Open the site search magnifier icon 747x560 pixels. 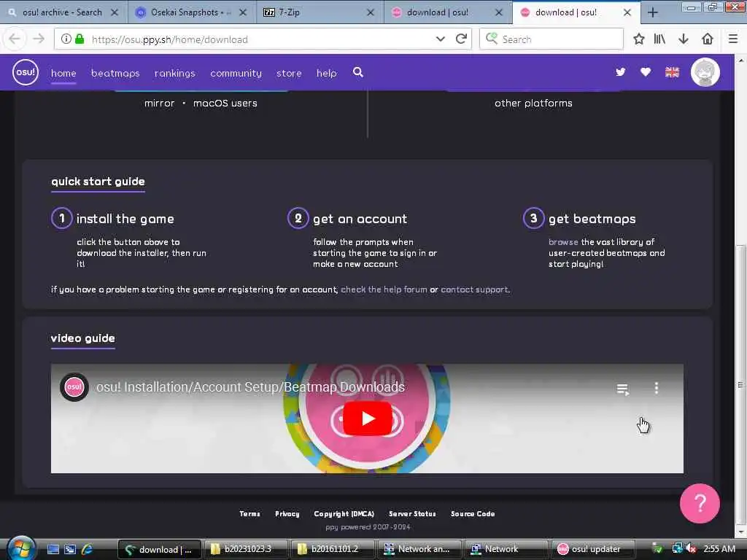pyautogui.click(x=358, y=72)
